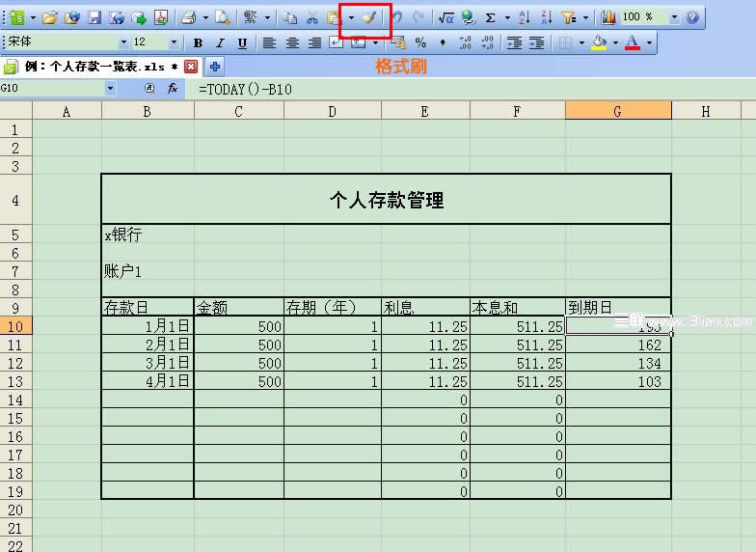Screen dimensions: 756x552
Task: Open the AutoSum function dropdown arrow
Action: pos(507,18)
